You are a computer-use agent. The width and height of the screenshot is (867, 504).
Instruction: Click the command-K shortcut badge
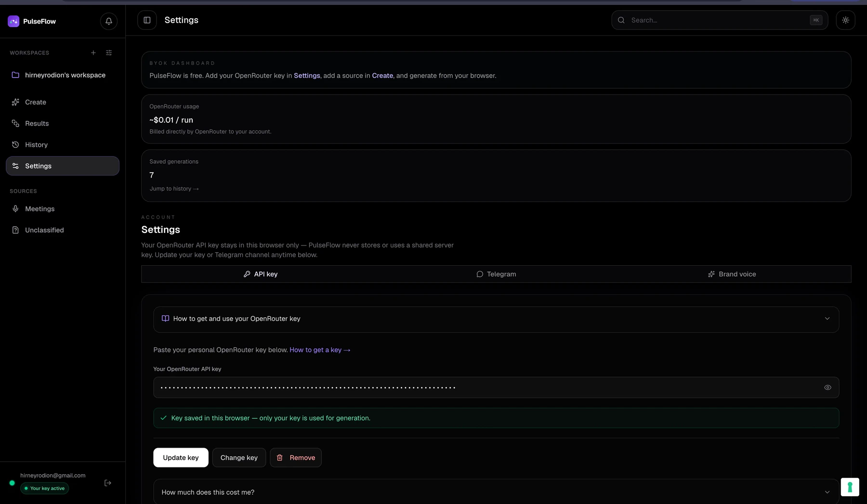tap(816, 20)
